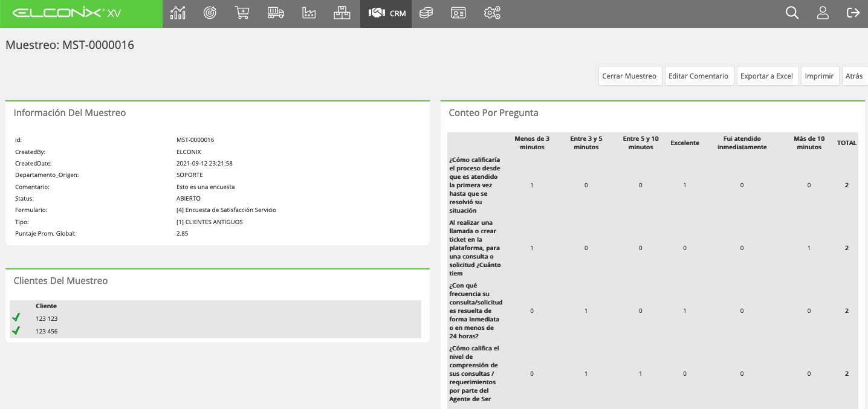Click the Más de 10 minutos header

click(809, 143)
